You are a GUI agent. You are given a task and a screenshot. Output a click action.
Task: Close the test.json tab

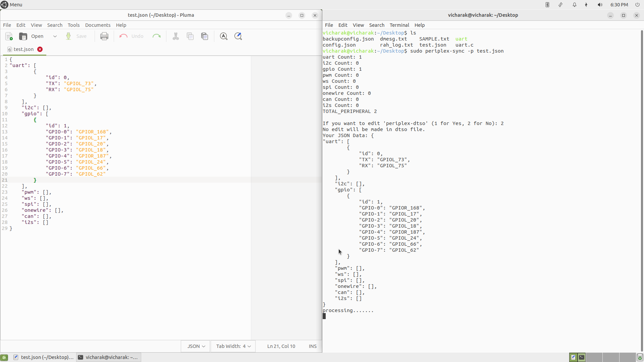(x=40, y=49)
